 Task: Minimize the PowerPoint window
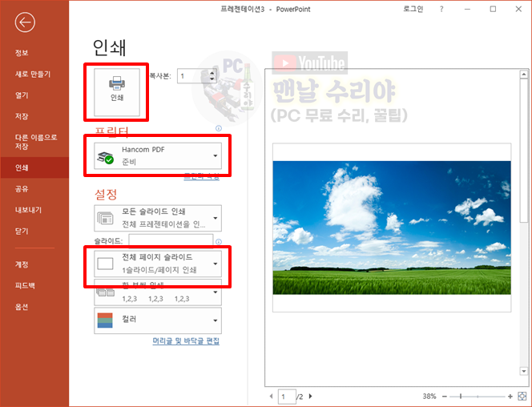pyautogui.click(x=467, y=9)
